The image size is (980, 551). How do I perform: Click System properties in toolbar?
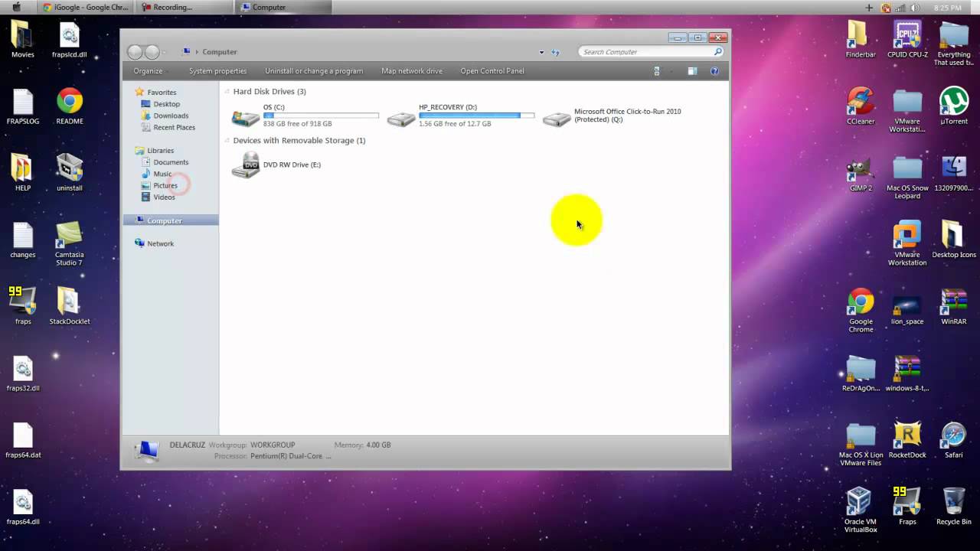click(217, 71)
